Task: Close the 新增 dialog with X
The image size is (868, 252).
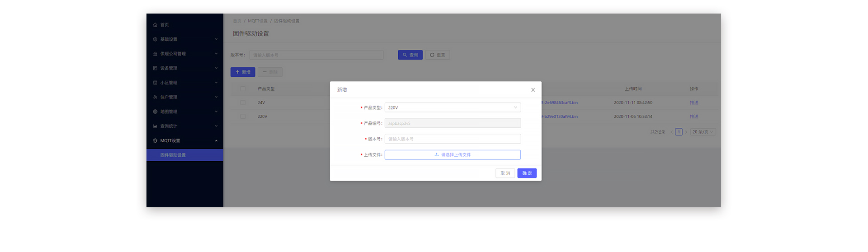Action: tap(533, 90)
